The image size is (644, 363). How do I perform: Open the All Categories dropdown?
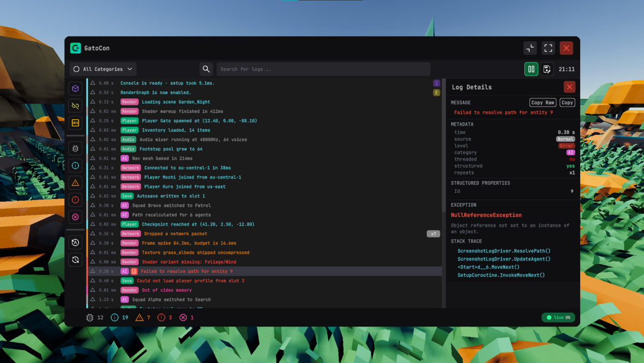[x=103, y=69]
